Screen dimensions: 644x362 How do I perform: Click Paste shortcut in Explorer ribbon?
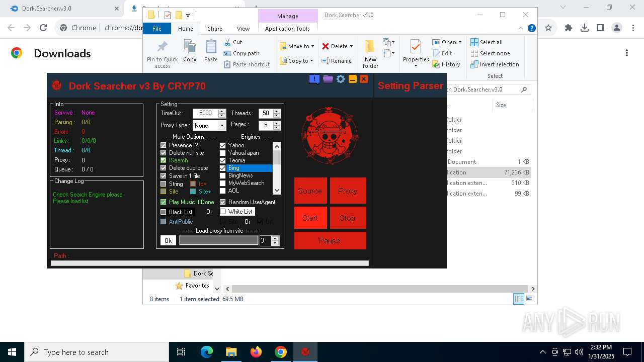pyautogui.click(x=247, y=64)
